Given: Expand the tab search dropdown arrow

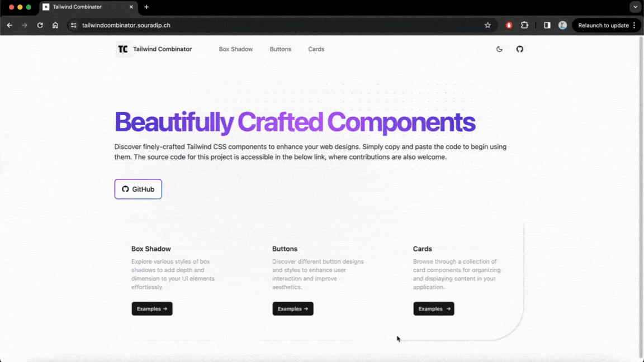Looking at the screenshot, I should (635, 7).
